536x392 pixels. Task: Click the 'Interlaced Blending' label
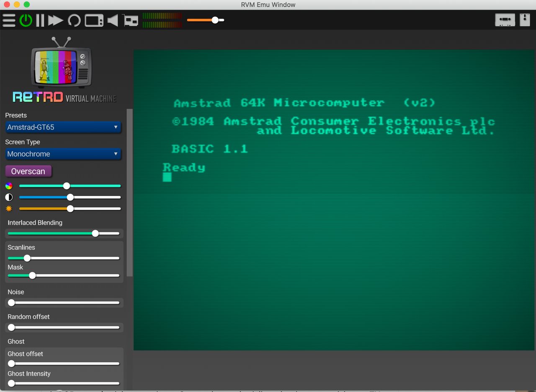coord(35,223)
